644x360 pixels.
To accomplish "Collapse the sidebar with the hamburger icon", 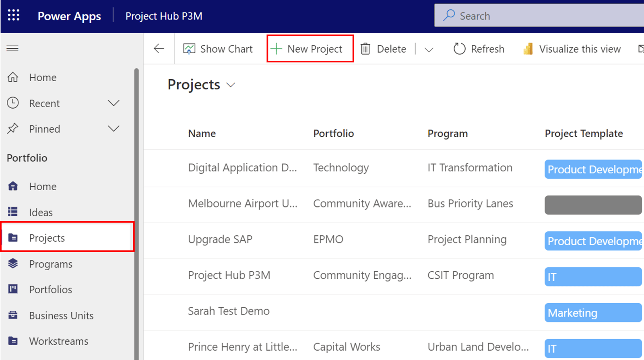I will click(12, 49).
